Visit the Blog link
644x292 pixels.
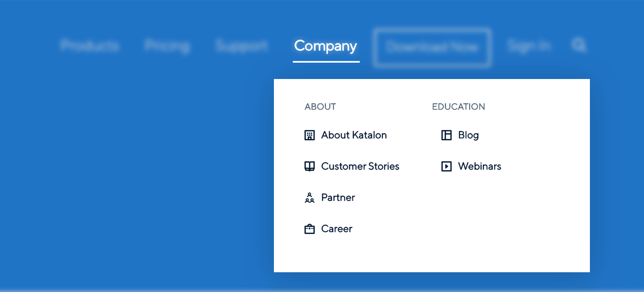[468, 135]
